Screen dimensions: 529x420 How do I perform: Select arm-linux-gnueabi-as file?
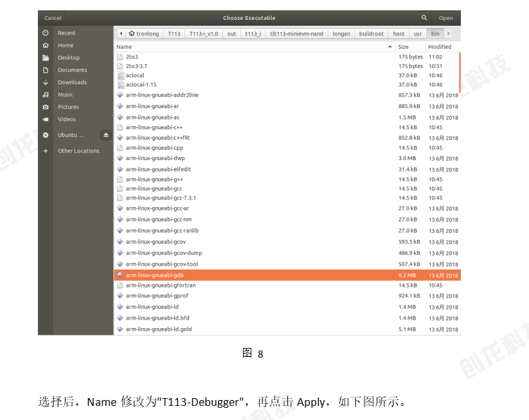pyautogui.click(x=287, y=118)
